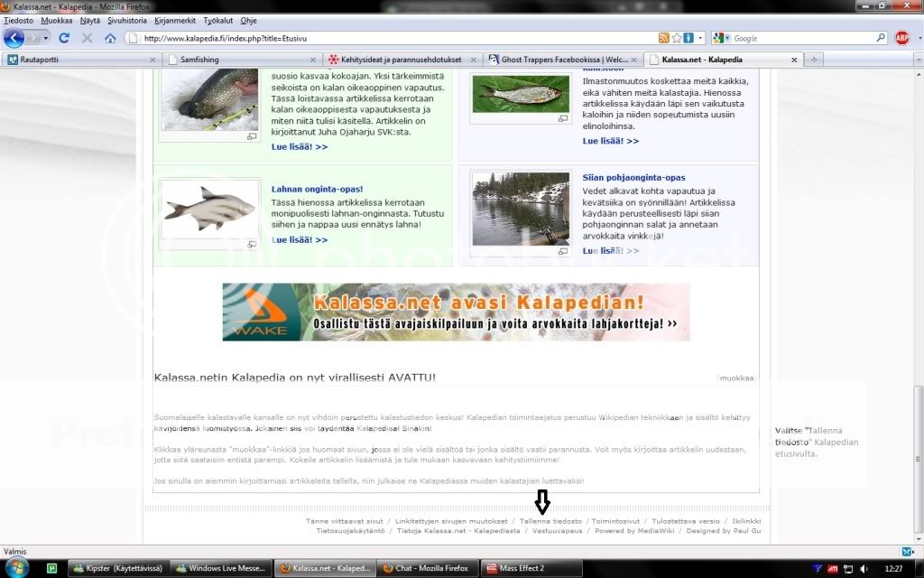Screen dimensions: 924x578
Task: Switch to the Rautaportti tab
Action: pos(81,60)
